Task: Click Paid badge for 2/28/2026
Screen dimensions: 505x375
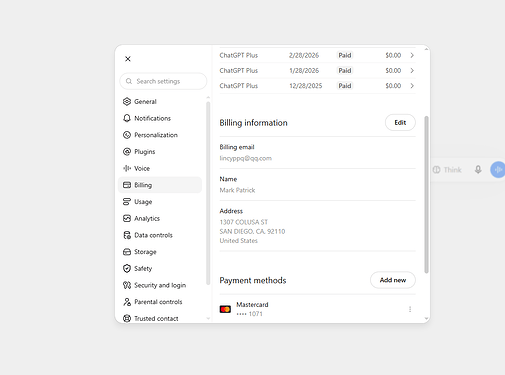Action: point(345,55)
